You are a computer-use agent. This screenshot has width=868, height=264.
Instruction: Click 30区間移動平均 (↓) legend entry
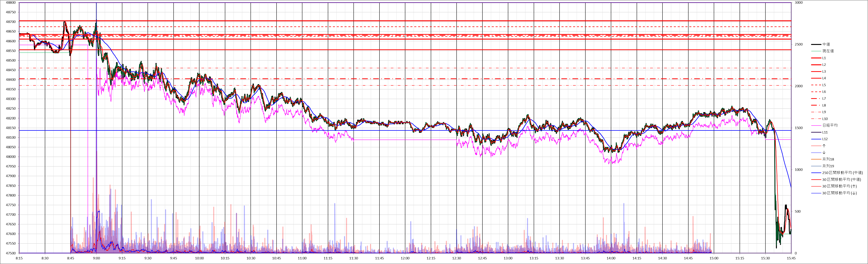[x=839, y=193]
